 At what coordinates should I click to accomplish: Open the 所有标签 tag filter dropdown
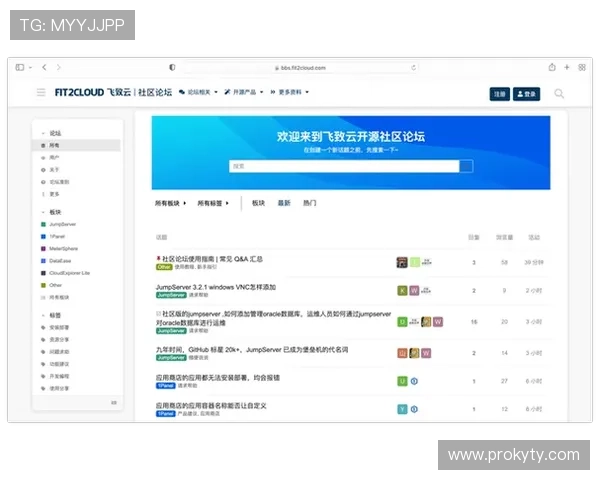coord(213,203)
